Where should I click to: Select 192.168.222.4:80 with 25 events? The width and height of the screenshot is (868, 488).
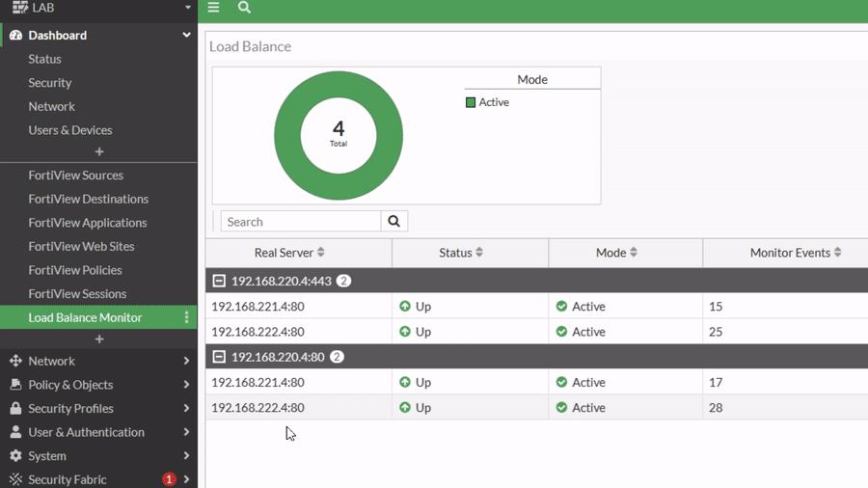click(258, 332)
